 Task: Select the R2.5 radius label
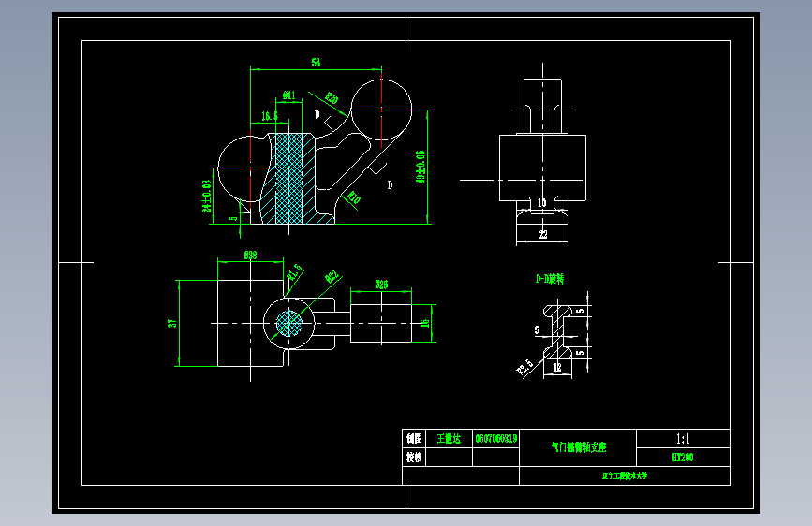click(524, 367)
